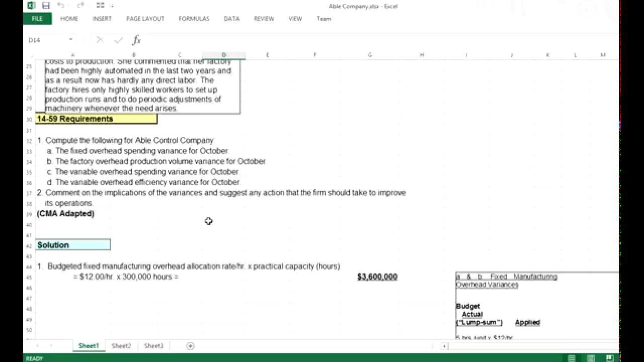Click the '(CMA Adapted)' cell

(x=65, y=214)
